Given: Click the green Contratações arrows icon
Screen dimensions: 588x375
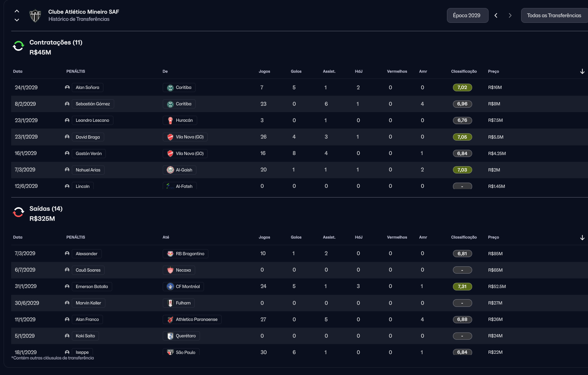Looking at the screenshot, I should (x=18, y=46).
